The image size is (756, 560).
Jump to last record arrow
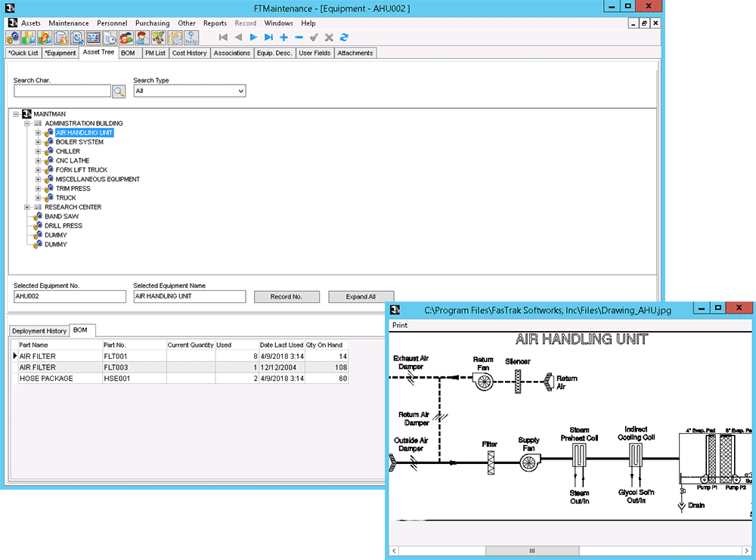pos(268,38)
